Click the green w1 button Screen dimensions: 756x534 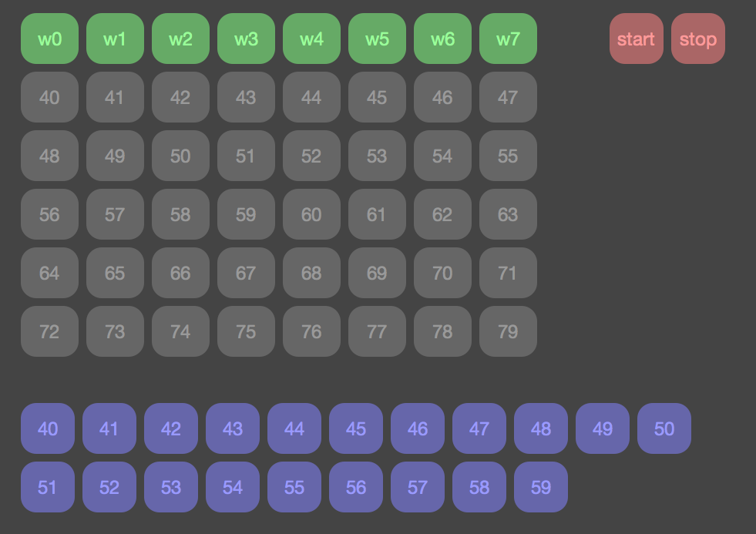click(115, 39)
